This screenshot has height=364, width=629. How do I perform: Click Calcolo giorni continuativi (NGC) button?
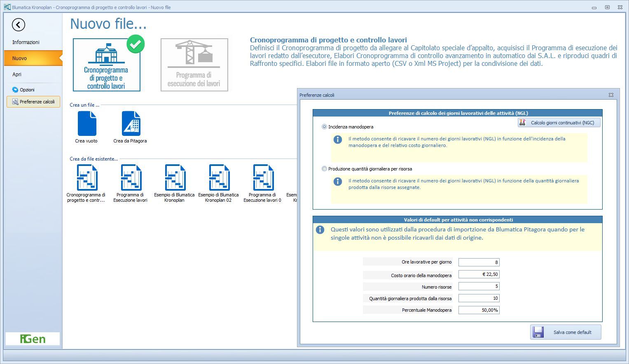559,123
